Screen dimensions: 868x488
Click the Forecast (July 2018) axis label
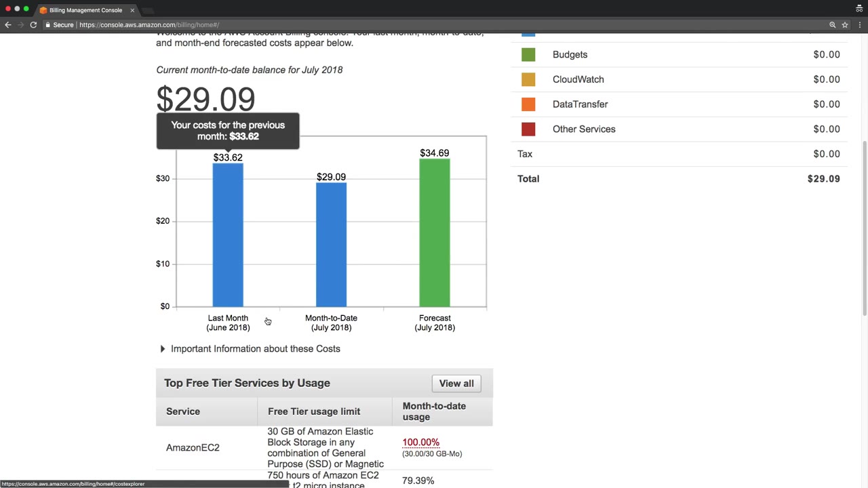pyautogui.click(x=435, y=323)
